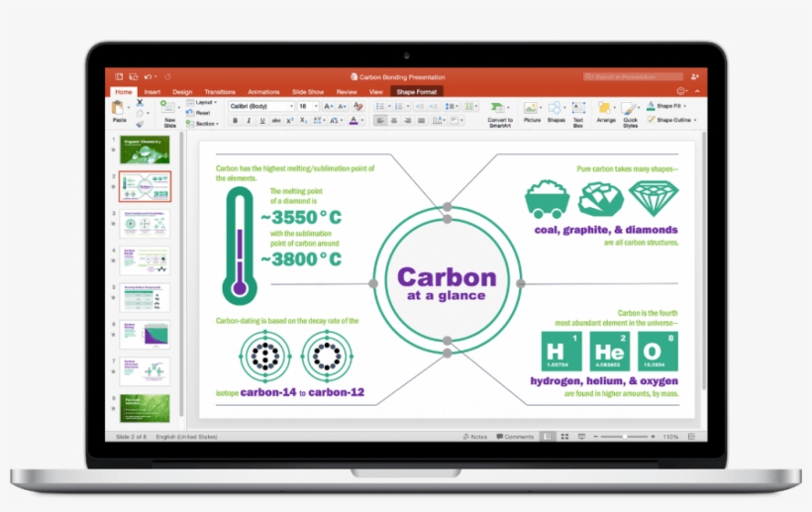Click the Format Painter brush icon
The image size is (812, 512).
pos(140,124)
